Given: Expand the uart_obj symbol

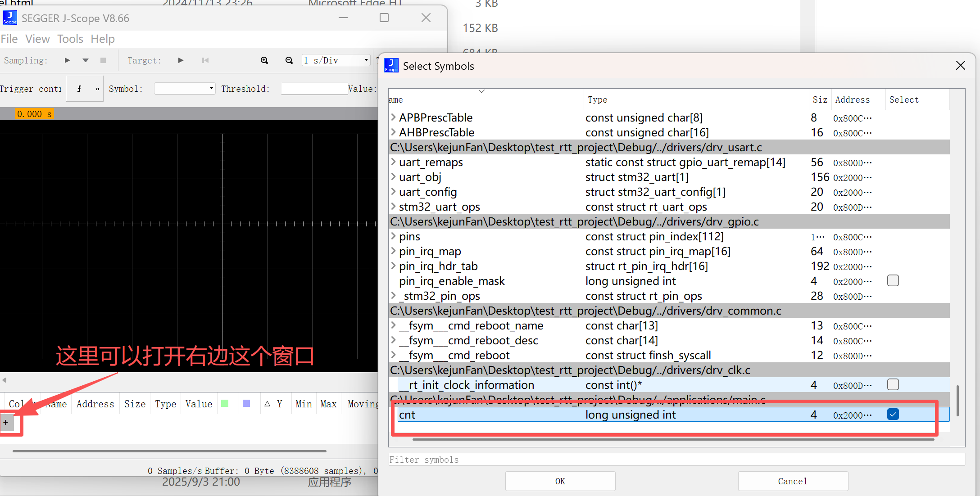Looking at the screenshot, I should click(394, 177).
